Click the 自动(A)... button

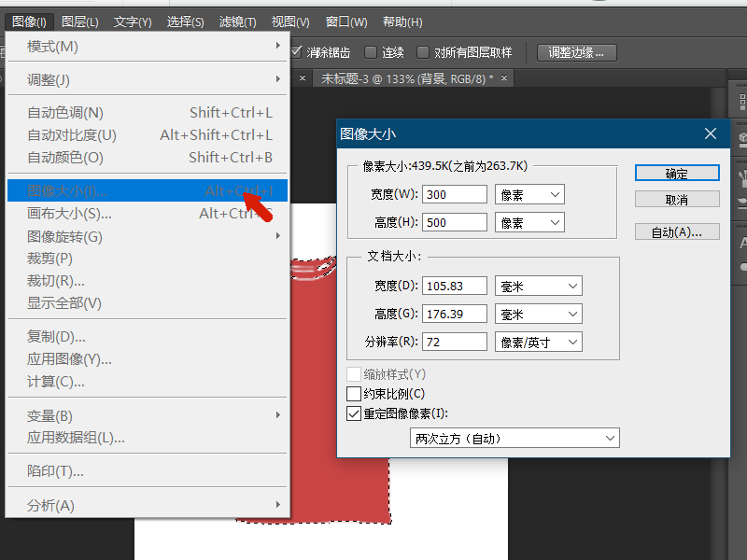pyautogui.click(x=677, y=231)
